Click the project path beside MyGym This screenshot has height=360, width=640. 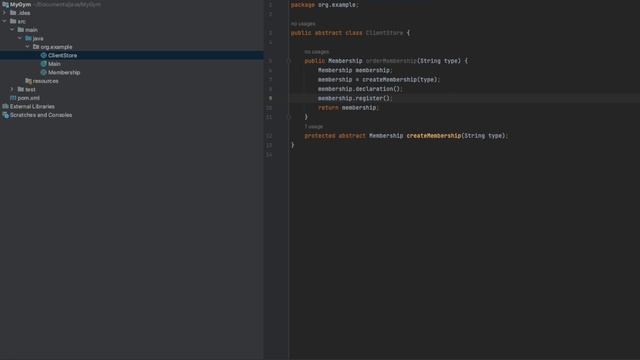click(x=67, y=4)
